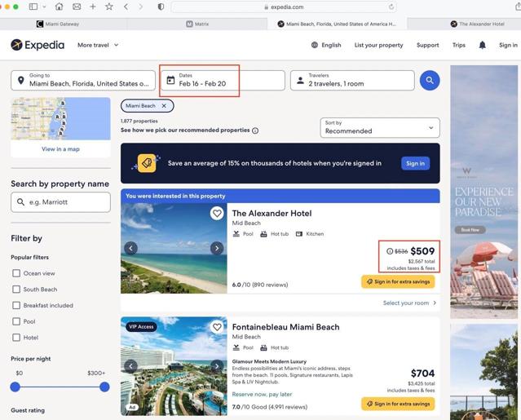Check the Breakfast included filter
Image resolution: width=521 pixels, height=420 pixels.
click(x=16, y=305)
